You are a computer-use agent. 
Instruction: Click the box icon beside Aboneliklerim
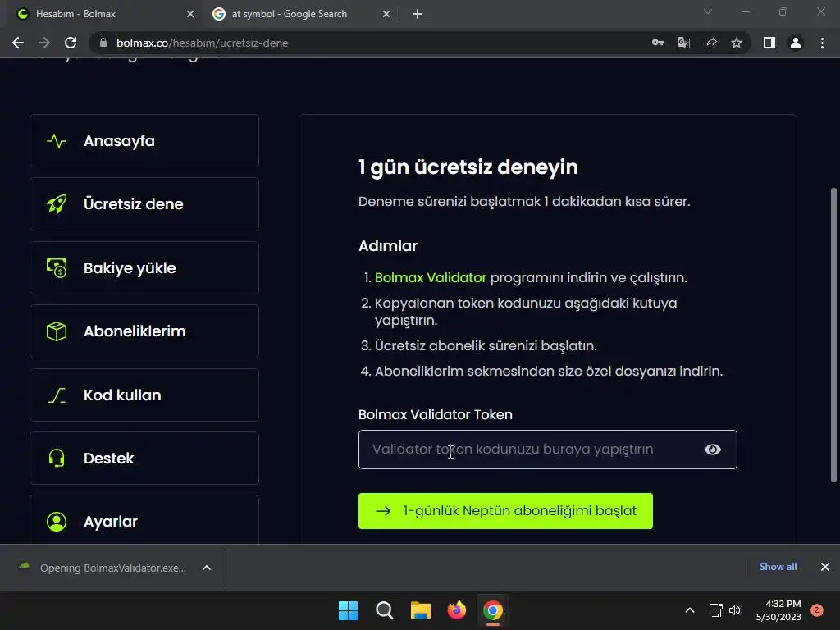[57, 331]
